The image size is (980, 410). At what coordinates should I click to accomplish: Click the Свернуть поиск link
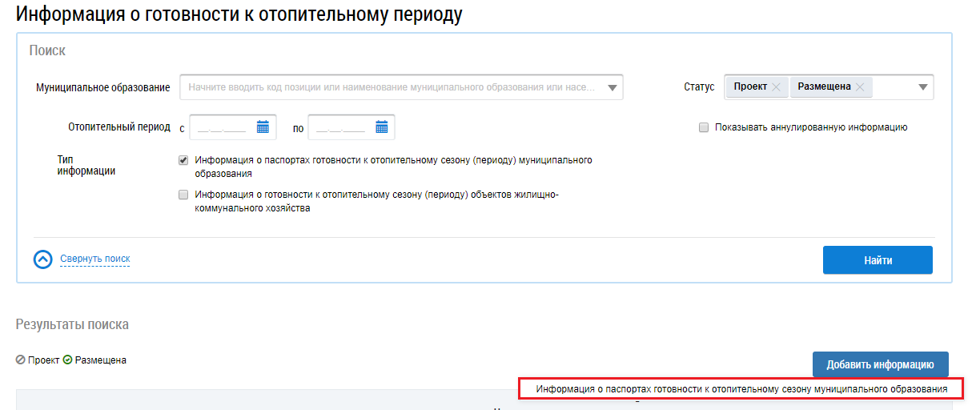pos(94,259)
